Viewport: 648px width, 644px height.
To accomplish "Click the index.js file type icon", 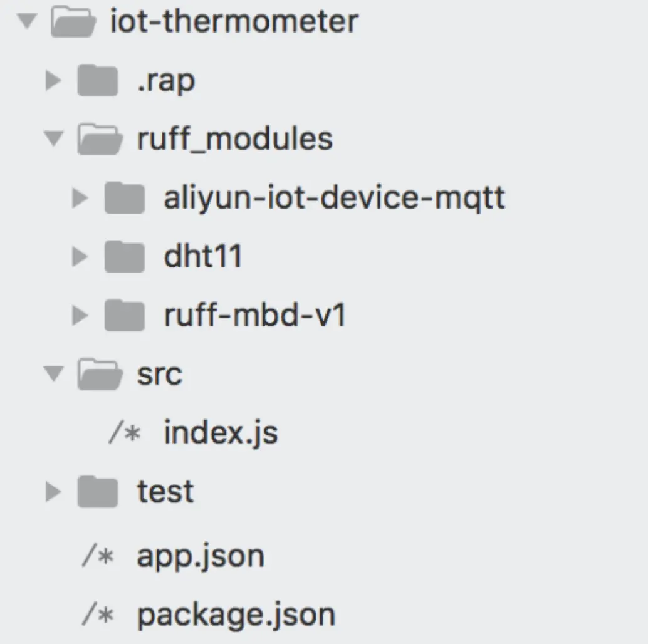I will 124,434.
